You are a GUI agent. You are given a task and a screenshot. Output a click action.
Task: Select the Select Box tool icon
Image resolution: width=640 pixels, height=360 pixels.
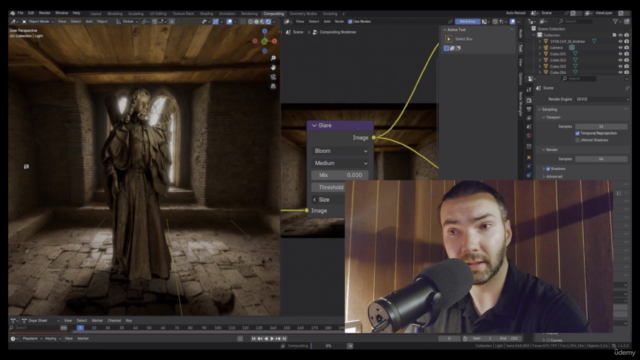[x=449, y=39]
